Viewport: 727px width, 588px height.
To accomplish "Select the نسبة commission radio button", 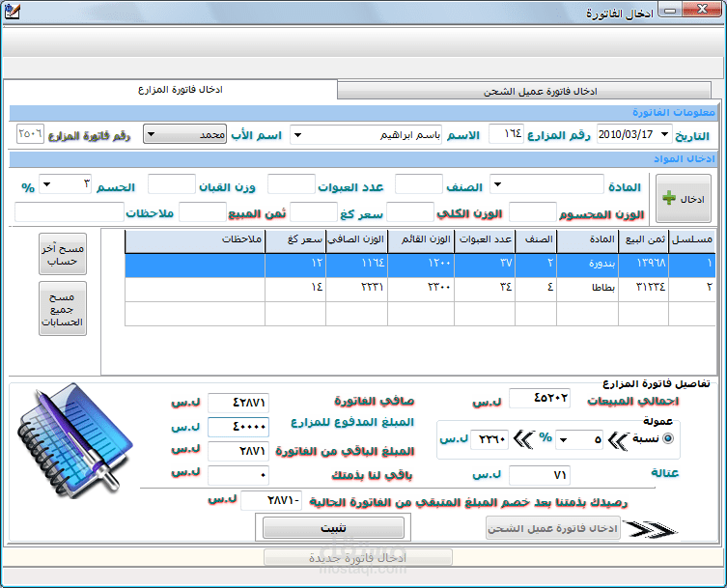I will pos(668,438).
